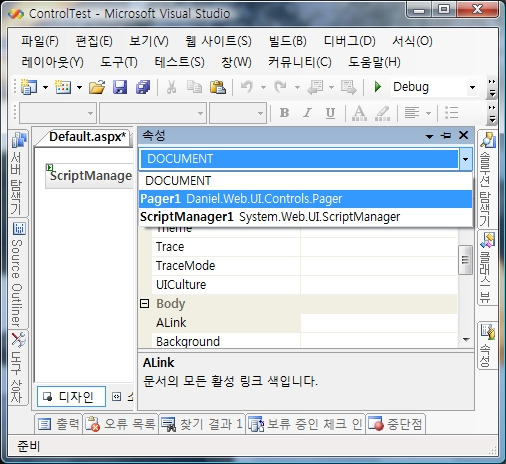This screenshot has height=464, width=506.
Task: Click the bulleted list icon
Action: tap(452, 113)
